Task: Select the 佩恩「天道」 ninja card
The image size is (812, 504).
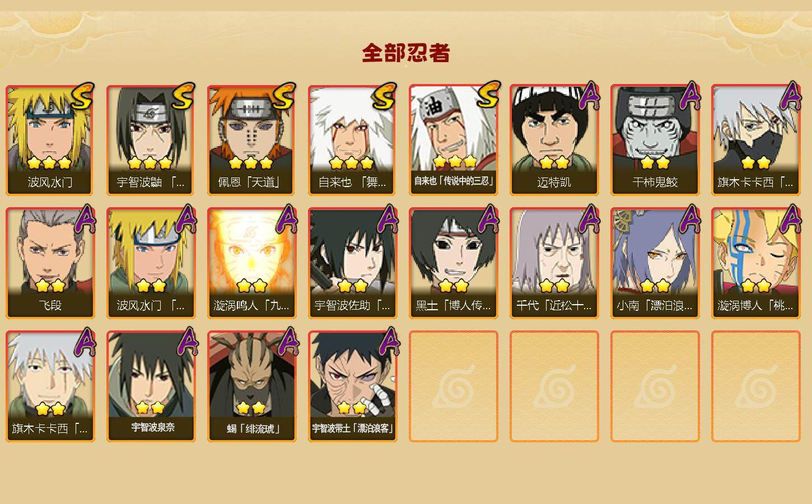Action: (252, 140)
